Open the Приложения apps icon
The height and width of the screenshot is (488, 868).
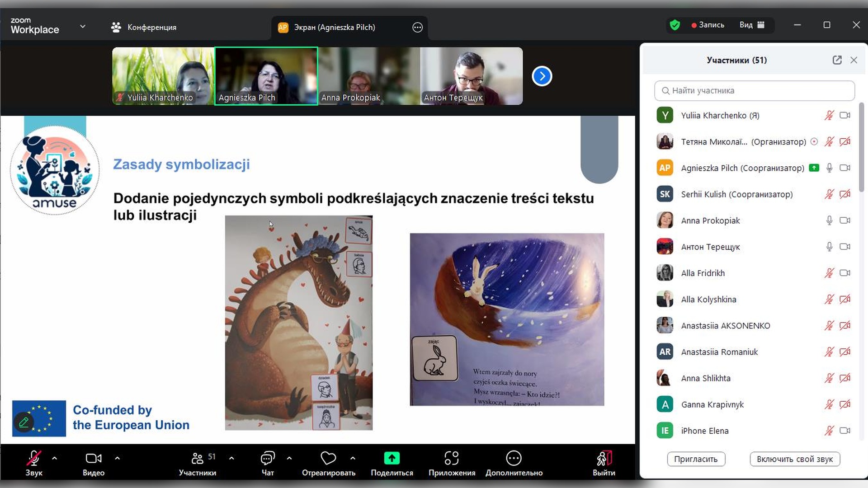click(x=451, y=459)
